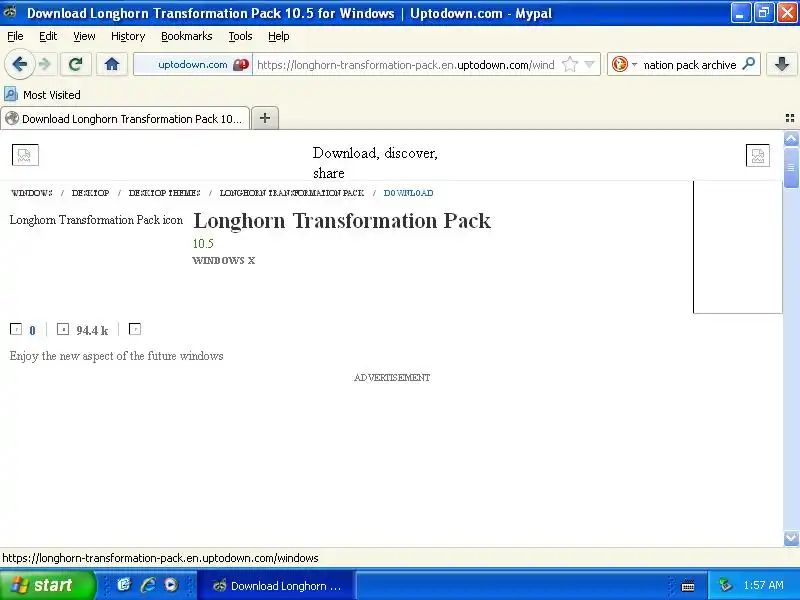Screen dimensions: 800x600
Task: Click the scrollbar down arrow
Action: pyautogui.click(x=791, y=538)
